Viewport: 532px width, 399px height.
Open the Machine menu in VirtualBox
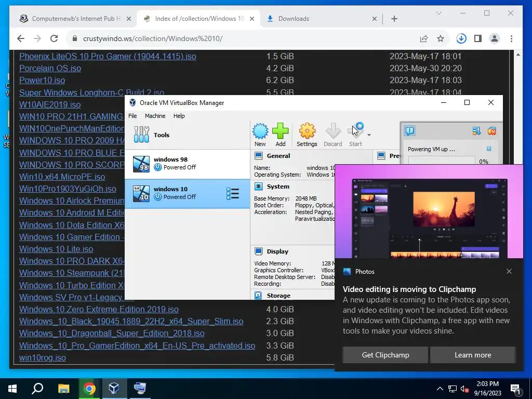point(155,116)
